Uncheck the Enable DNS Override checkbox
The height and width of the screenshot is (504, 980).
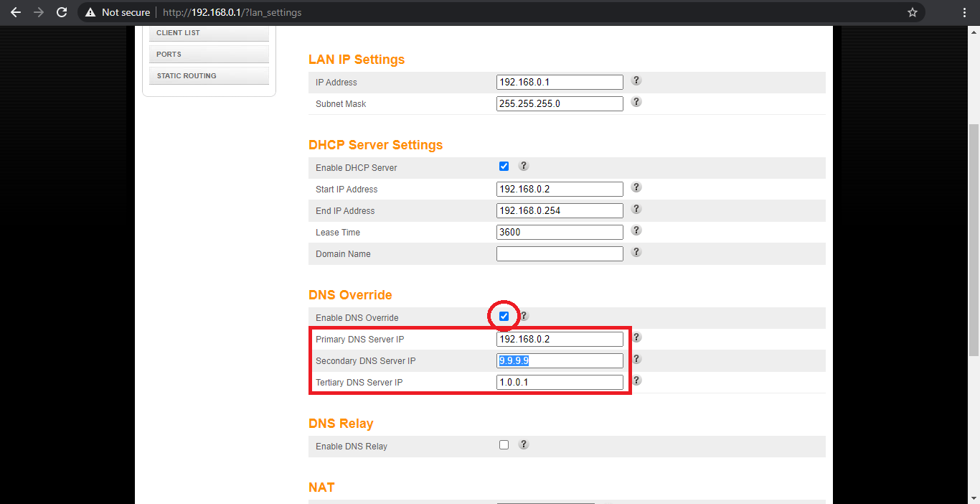[504, 317]
